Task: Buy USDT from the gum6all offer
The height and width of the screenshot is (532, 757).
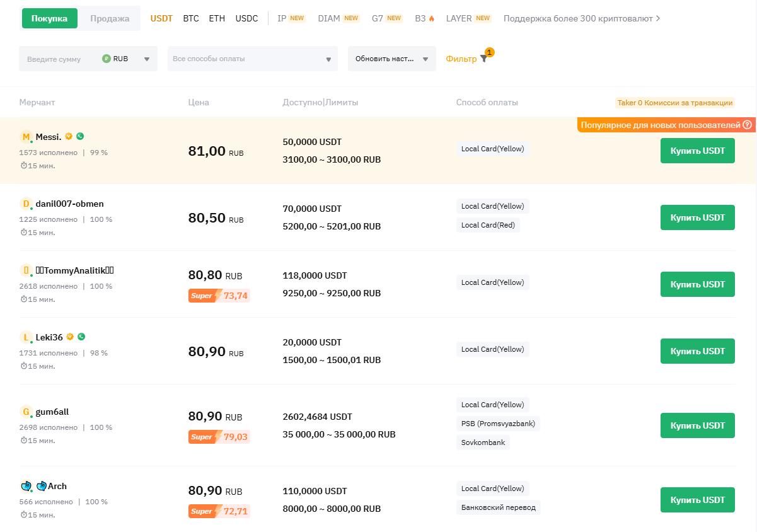Action: pos(697,425)
